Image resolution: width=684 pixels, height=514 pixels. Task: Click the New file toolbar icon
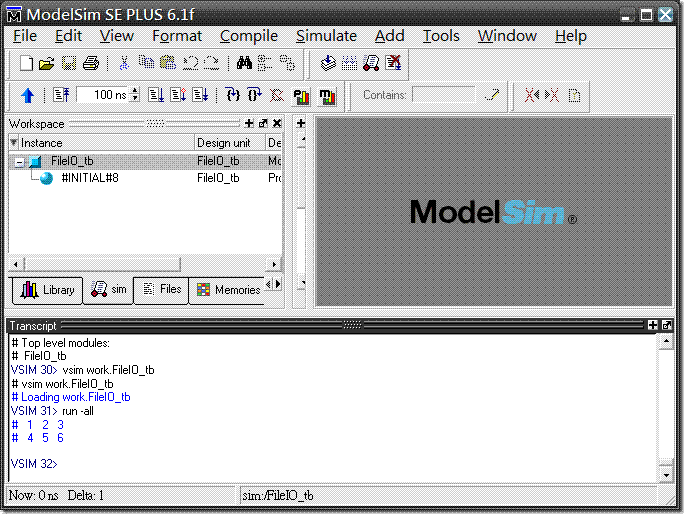pyautogui.click(x=26, y=63)
